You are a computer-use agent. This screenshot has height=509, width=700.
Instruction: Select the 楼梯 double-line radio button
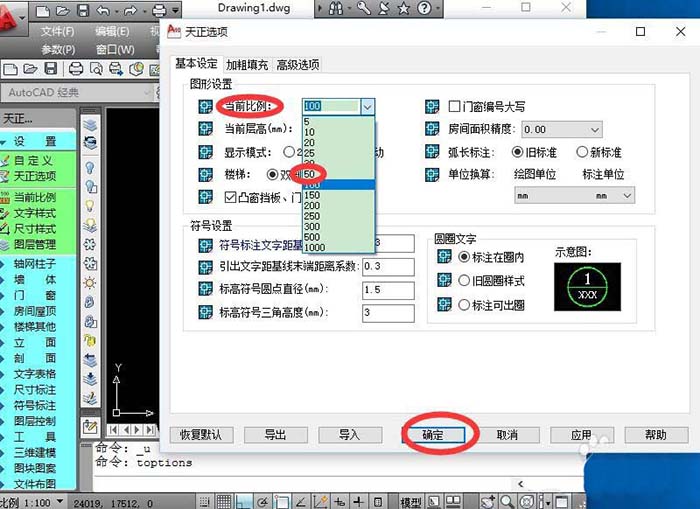tap(272, 174)
